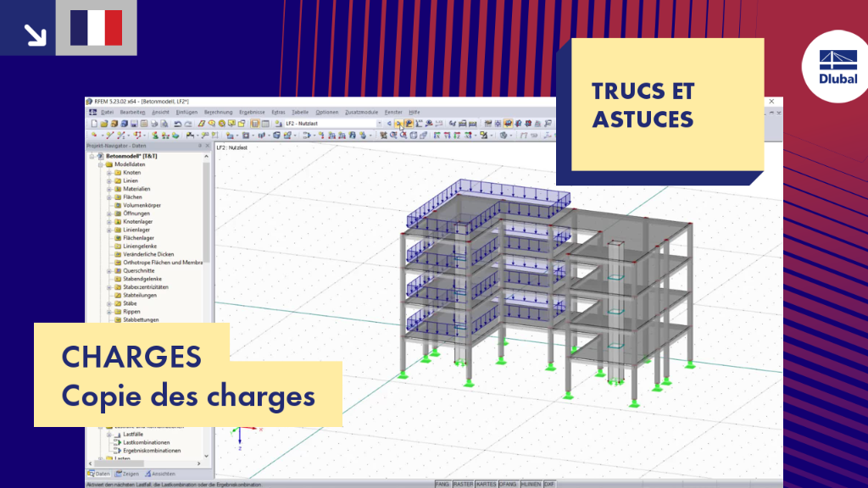The height and width of the screenshot is (488, 868).
Task: Expand the Knoten tree node
Action: (109, 173)
